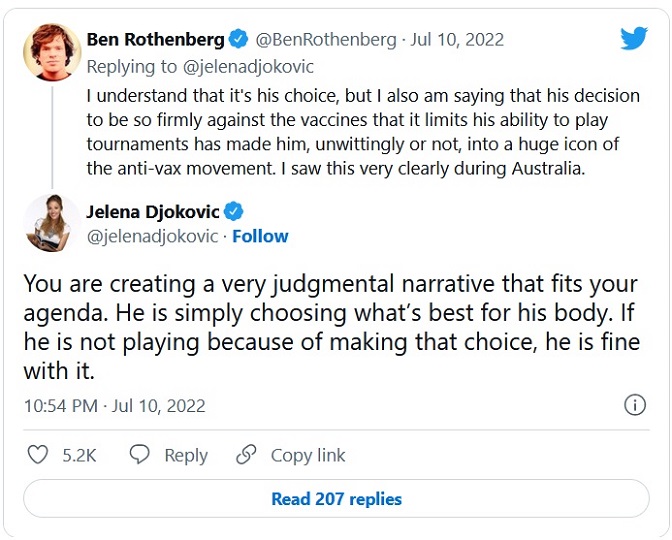Open Jelena Djokovic's profile picture

[x=48, y=222]
